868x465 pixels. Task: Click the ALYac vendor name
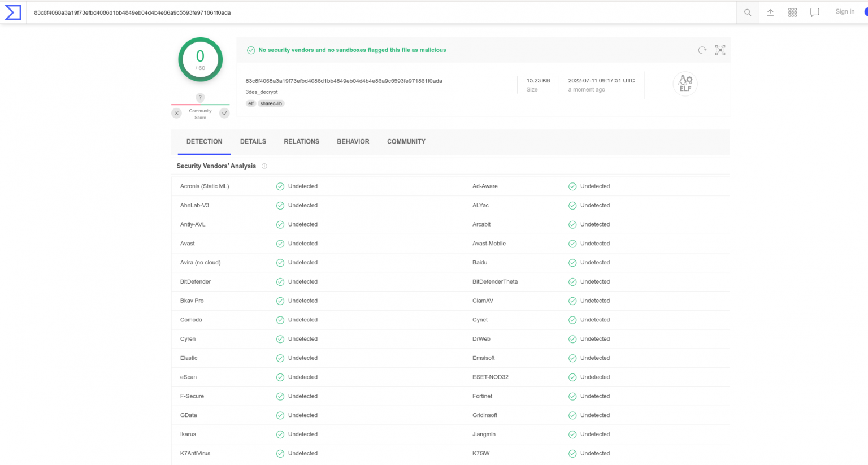(480, 206)
